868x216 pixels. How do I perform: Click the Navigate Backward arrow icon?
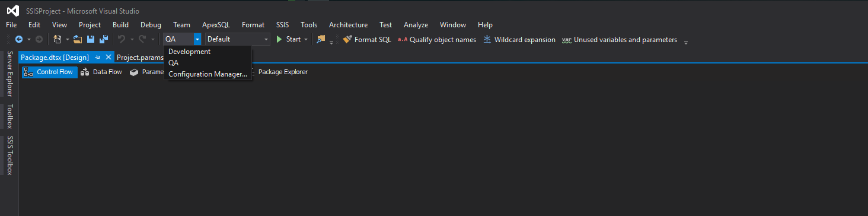click(x=19, y=39)
